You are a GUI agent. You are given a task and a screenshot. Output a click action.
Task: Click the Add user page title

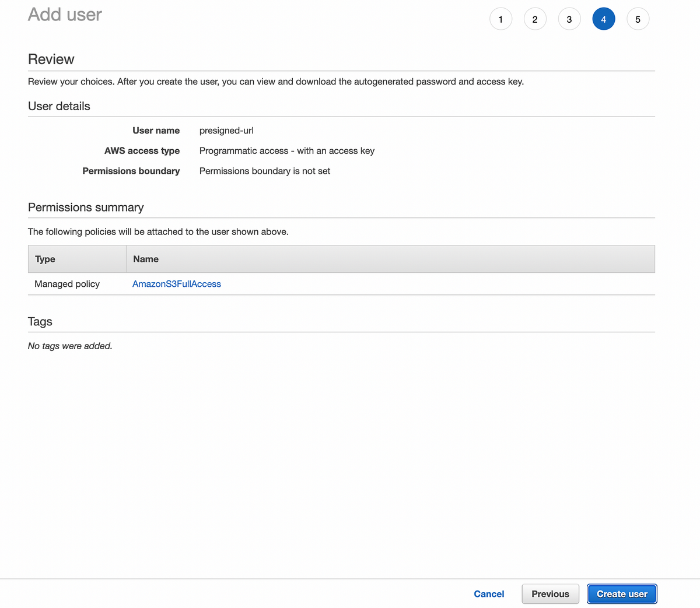pyautogui.click(x=65, y=15)
